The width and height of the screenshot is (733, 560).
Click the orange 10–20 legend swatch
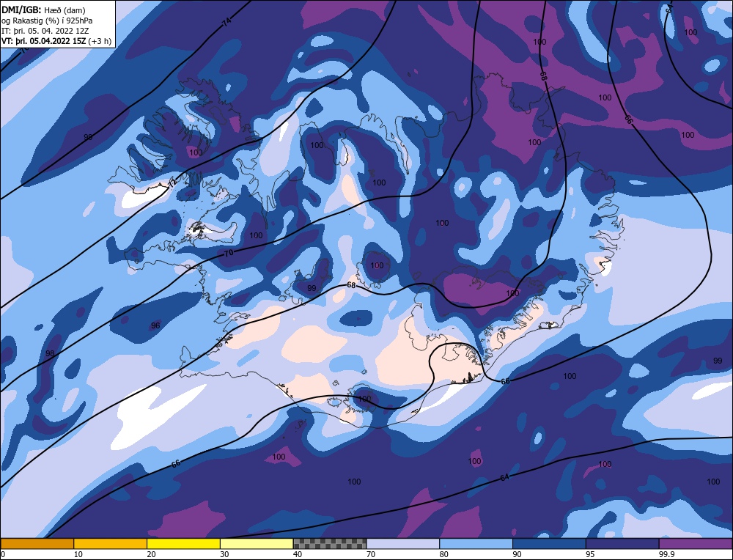point(110,543)
